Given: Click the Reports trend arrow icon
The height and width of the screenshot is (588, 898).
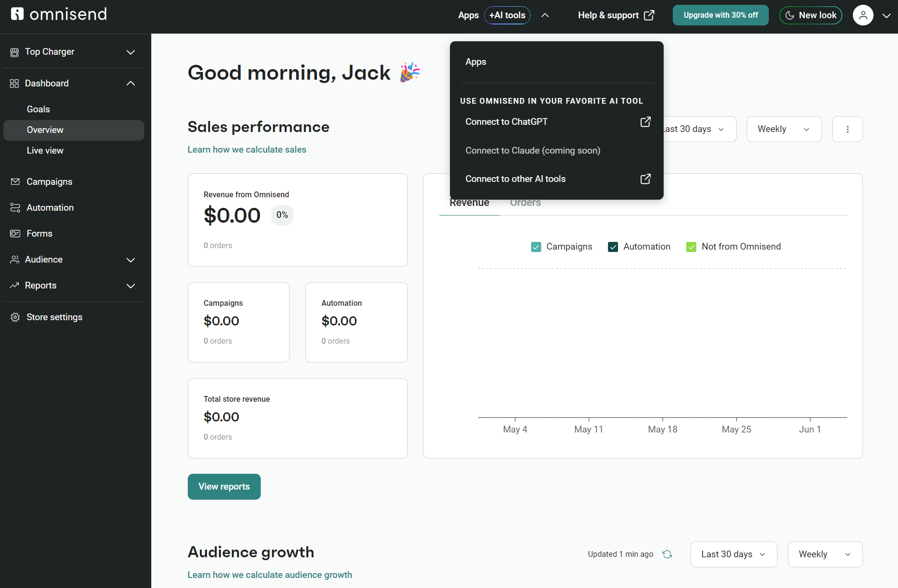Looking at the screenshot, I should click(14, 286).
